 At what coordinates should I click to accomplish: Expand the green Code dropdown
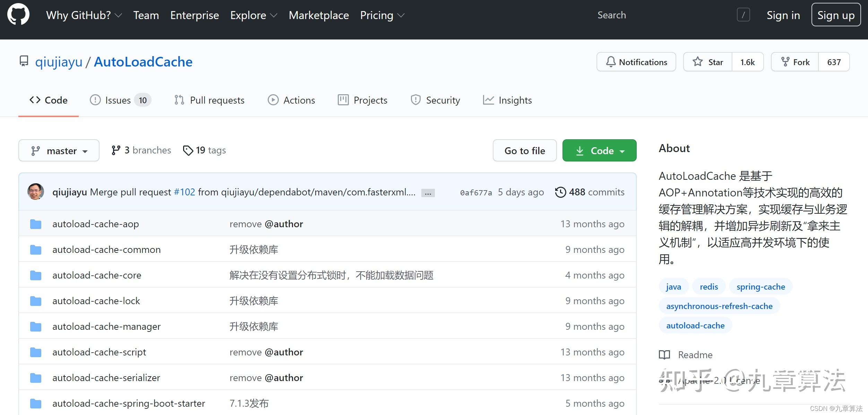[x=599, y=151]
